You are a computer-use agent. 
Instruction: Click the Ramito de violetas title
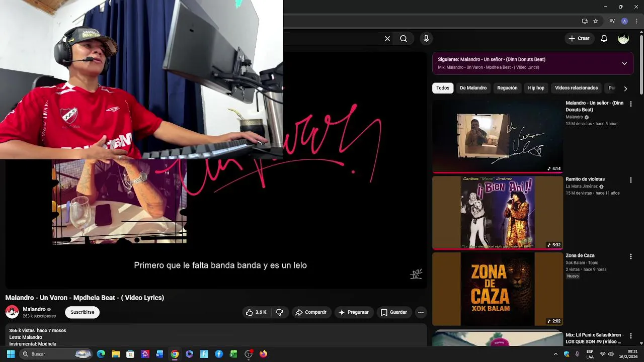[x=585, y=179]
